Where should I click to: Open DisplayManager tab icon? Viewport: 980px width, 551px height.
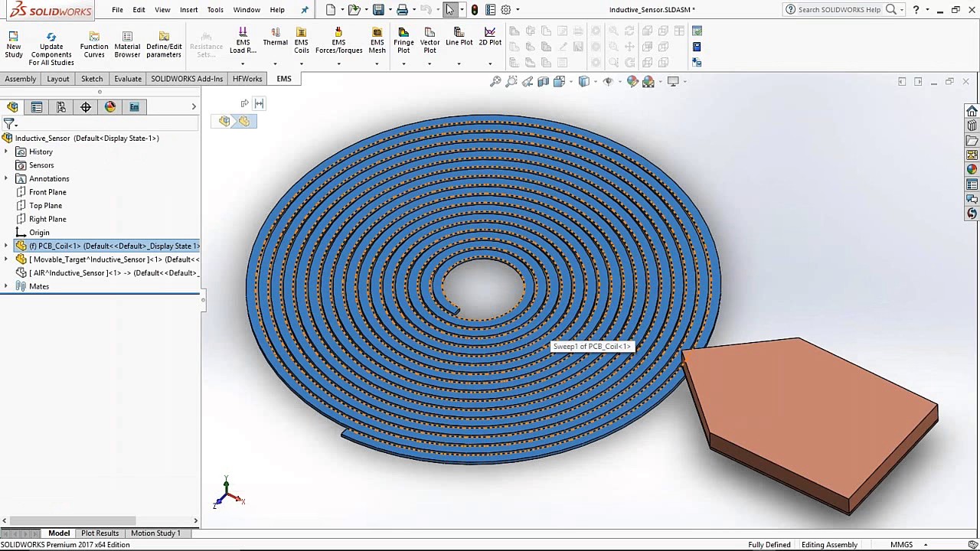(x=110, y=107)
